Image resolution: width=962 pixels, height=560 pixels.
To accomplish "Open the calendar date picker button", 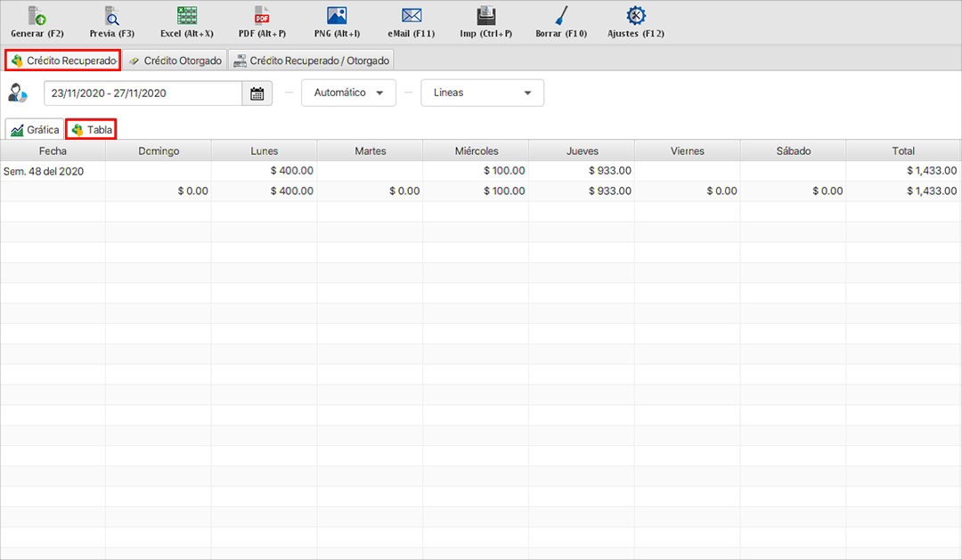I will tap(257, 93).
